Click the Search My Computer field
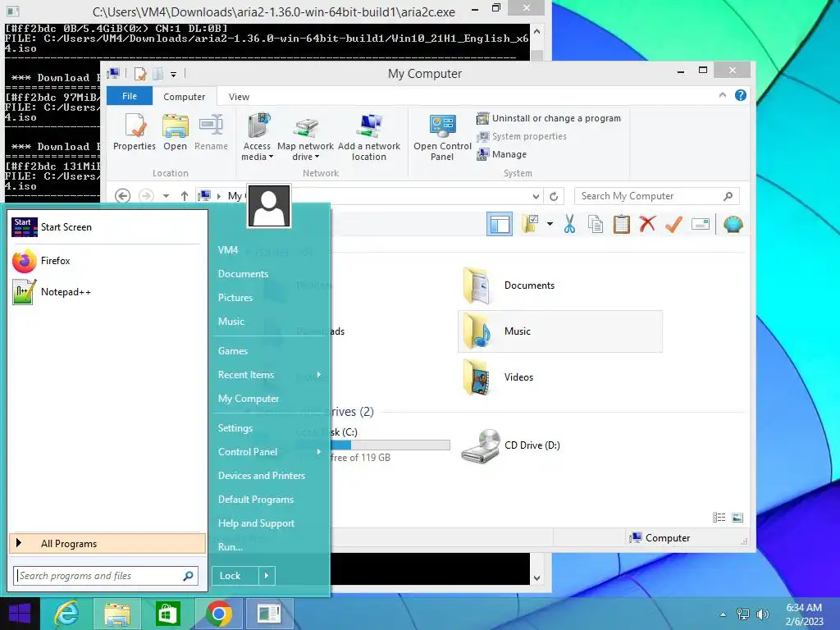This screenshot has width=840, height=630. coord(657,196)
